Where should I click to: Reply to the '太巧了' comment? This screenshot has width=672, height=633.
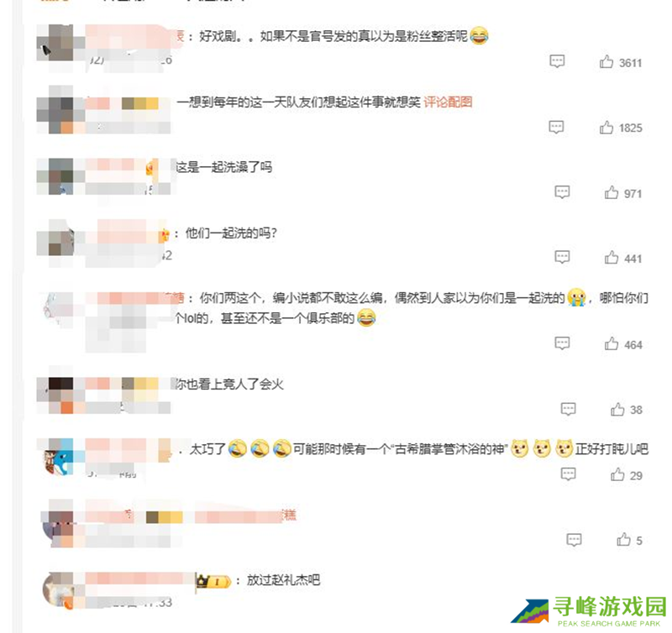click(x=569, y=474)
